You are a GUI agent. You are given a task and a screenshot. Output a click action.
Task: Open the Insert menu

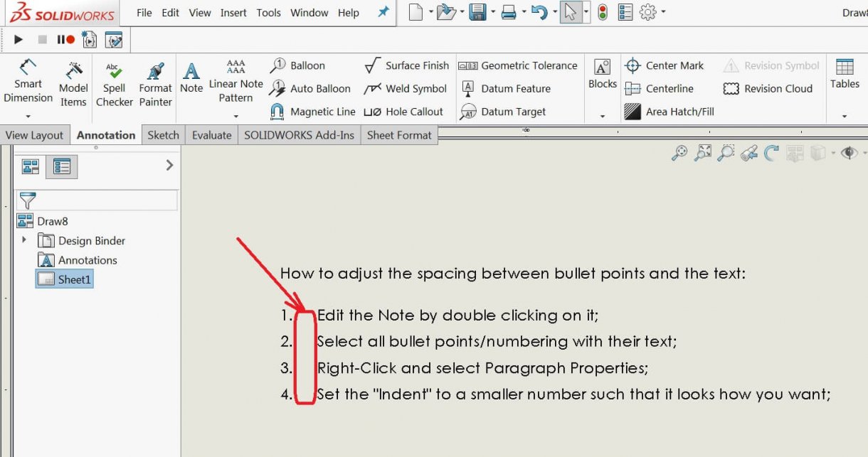[x=233, y=13]
